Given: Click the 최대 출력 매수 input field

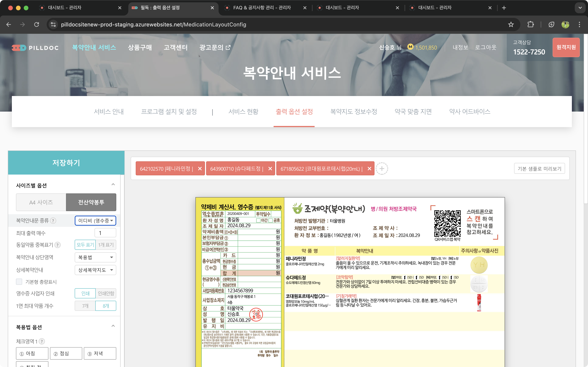Looking at the screenshot, I should pos(105,233).
